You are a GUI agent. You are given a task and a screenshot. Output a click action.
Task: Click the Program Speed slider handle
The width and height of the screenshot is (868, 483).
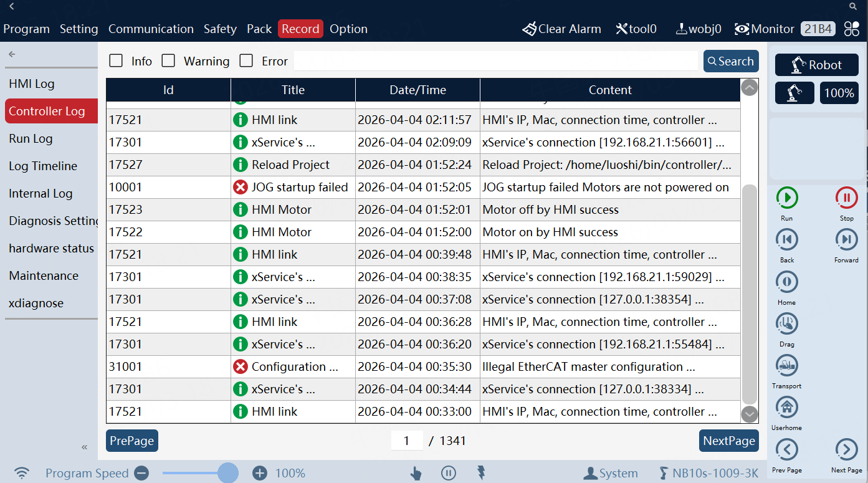tap(228, 473)
